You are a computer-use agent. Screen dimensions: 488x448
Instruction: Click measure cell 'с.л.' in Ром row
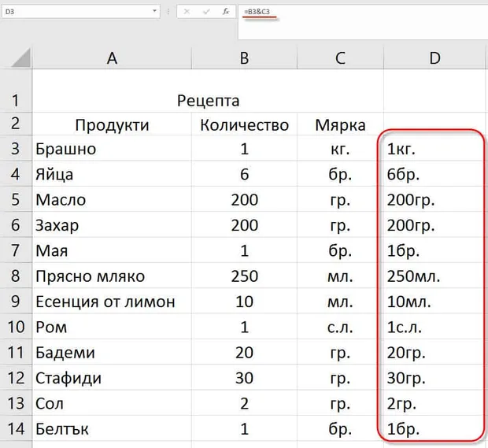[x=340, y=327]
